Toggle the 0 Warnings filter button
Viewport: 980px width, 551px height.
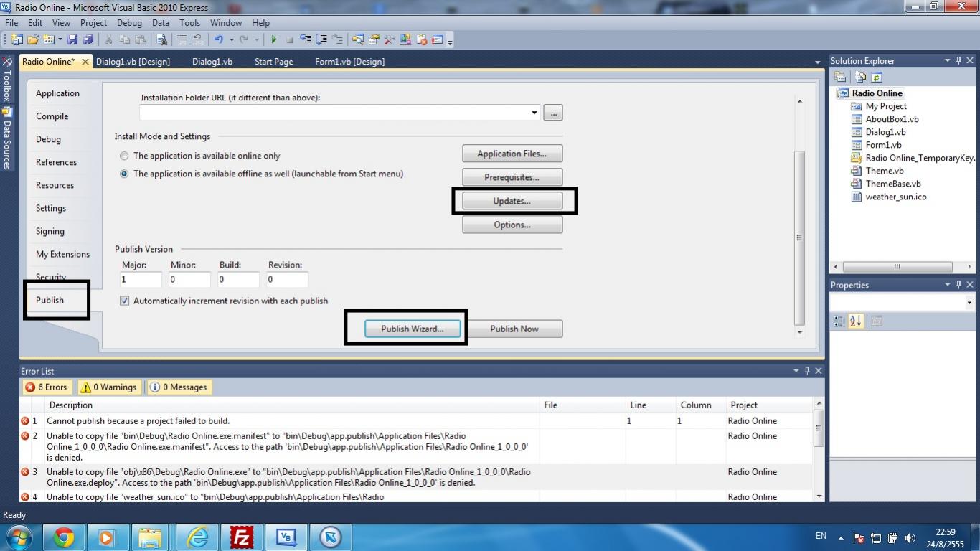(x=110, y=387)
